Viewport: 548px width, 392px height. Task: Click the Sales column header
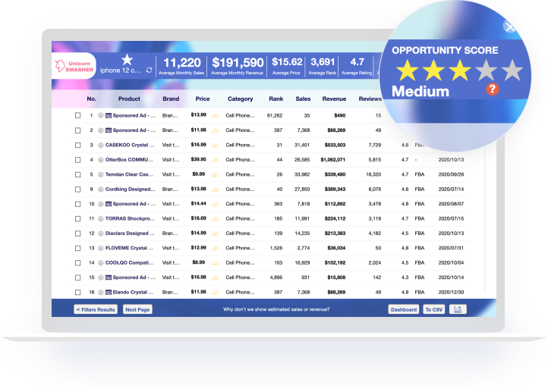click(303, 99)
